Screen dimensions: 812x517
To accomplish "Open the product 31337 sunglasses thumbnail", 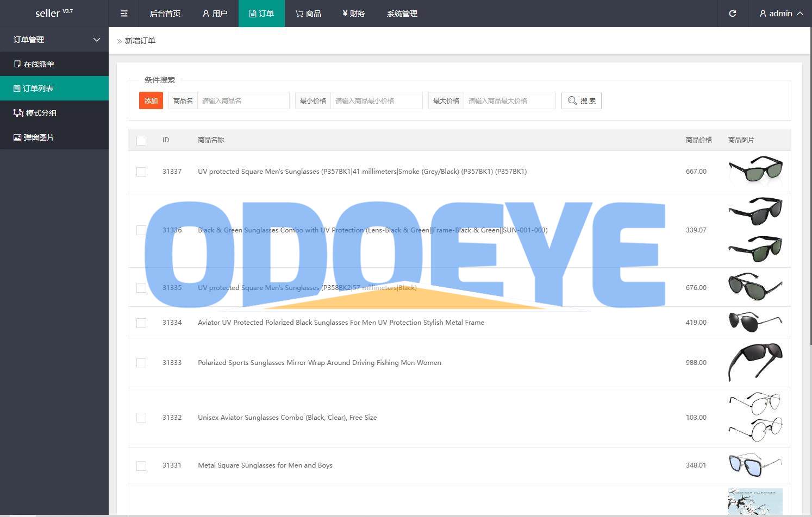I will [x=755, y=171].
